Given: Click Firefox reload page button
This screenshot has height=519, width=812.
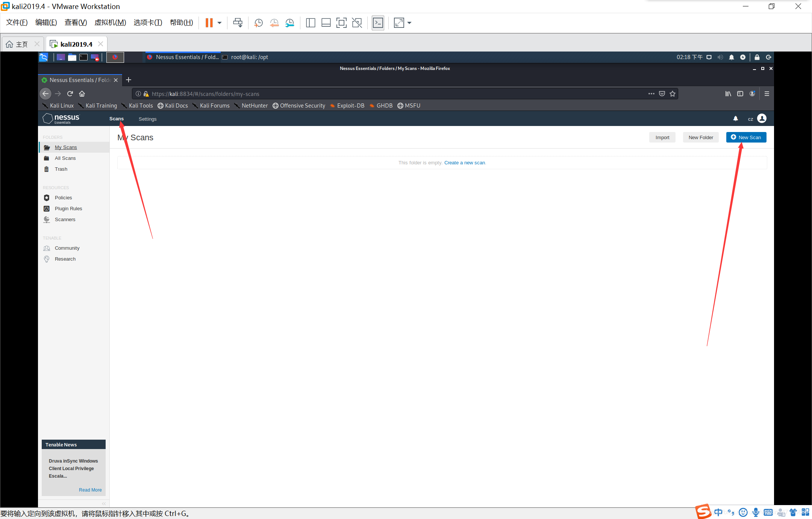Looking at the screenshot, I should pos(70,94).
